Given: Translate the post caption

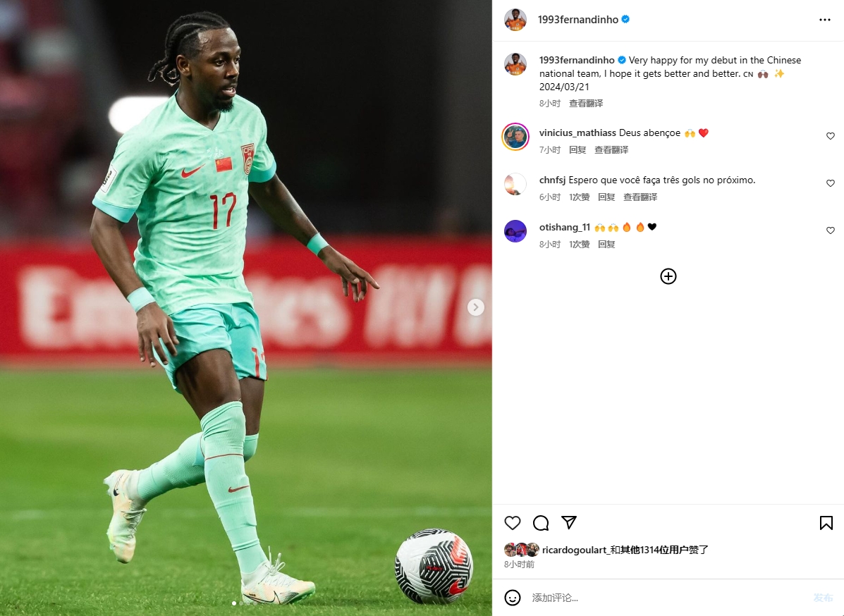Looking at the screenshot, I should [586, 104].
